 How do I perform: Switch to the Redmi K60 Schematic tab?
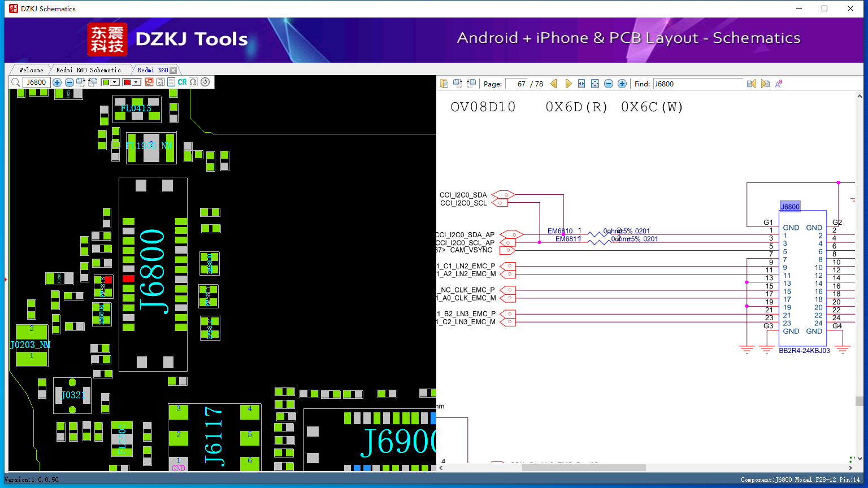(88, 70)
